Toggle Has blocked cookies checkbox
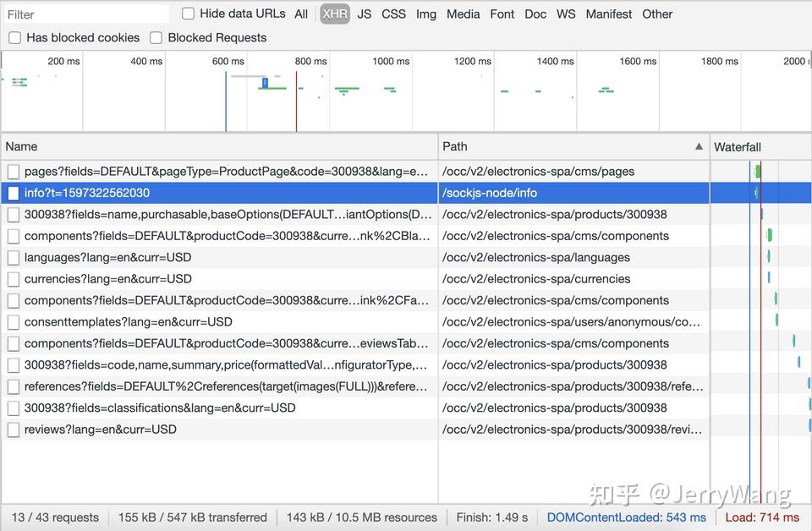Screen dimensions: 812x531 (x=15, y=37)
